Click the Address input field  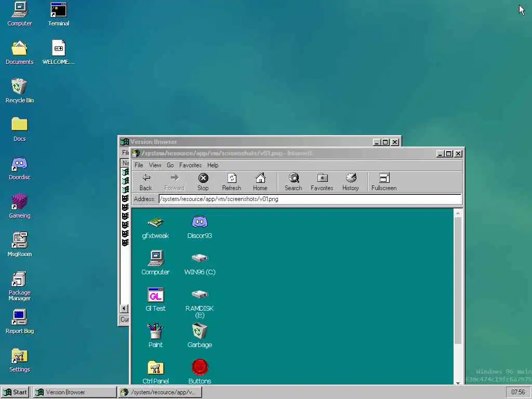[x=310, y=199]
